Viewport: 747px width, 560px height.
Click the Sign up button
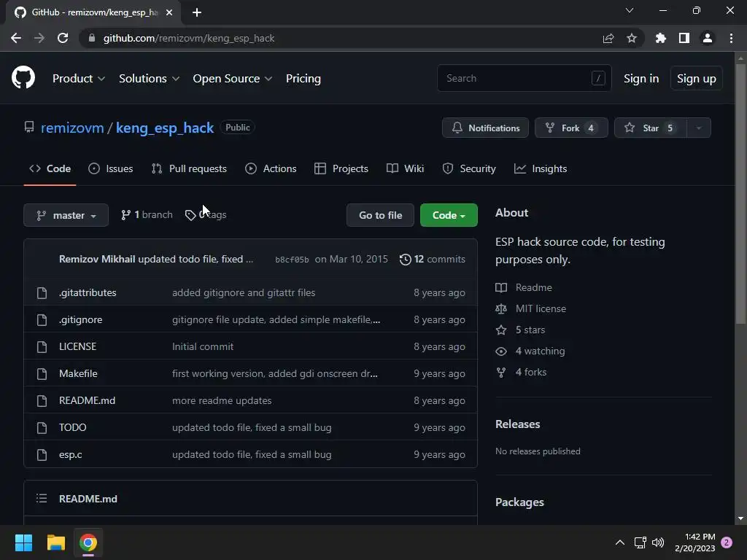click(x=697, y=79)
